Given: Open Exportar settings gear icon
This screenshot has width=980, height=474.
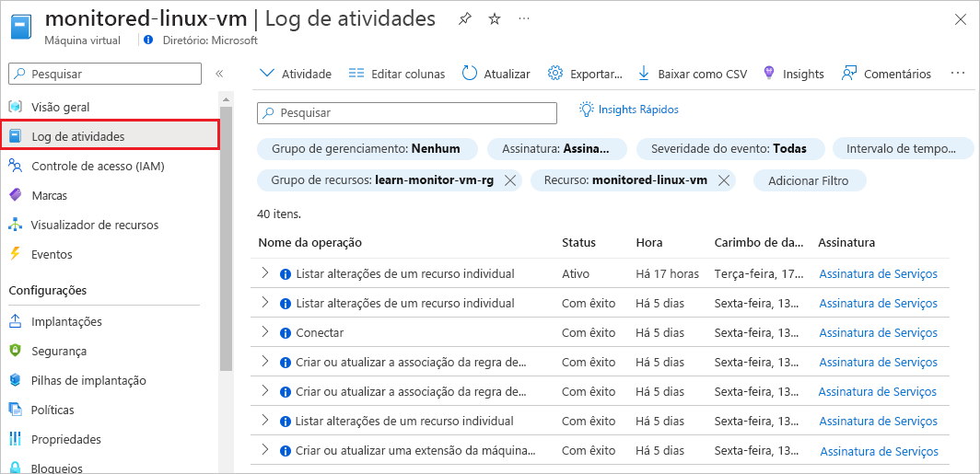Looking at the screenshot, I should pyautogui.click(x=555, y=74).
